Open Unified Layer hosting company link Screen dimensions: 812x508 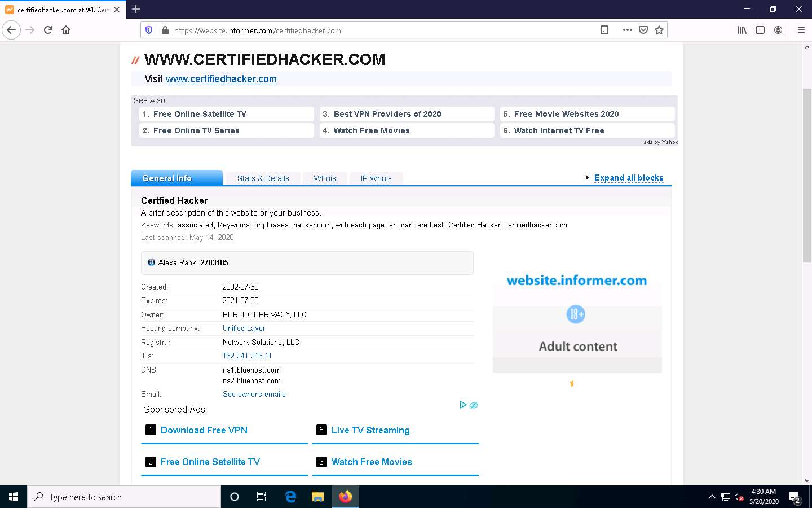click(x=244, y=328)
